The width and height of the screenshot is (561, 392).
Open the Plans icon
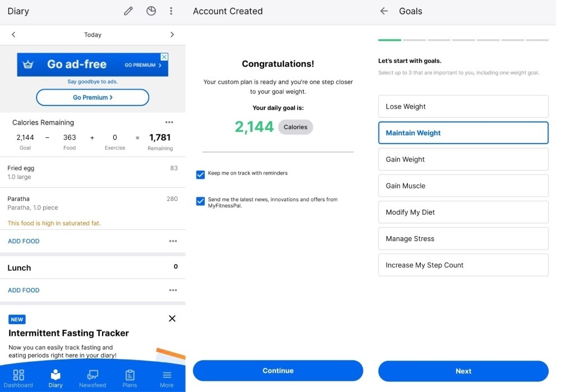[x=130, y=376]
